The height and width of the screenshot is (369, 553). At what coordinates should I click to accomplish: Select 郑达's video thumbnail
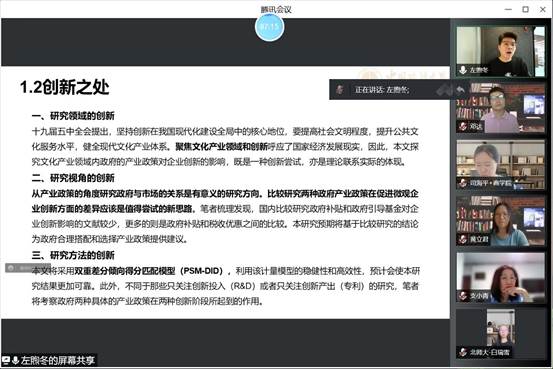(500, 108)
